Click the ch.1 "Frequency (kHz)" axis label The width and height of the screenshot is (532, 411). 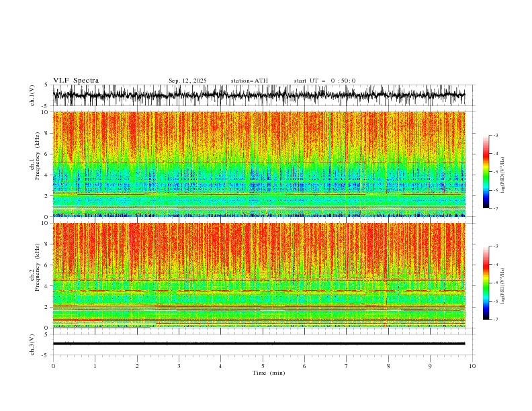click(38, 156)
